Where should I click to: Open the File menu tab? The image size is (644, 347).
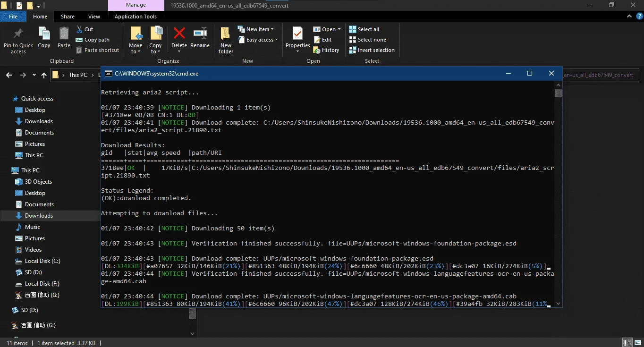click(x=13, y=17)
